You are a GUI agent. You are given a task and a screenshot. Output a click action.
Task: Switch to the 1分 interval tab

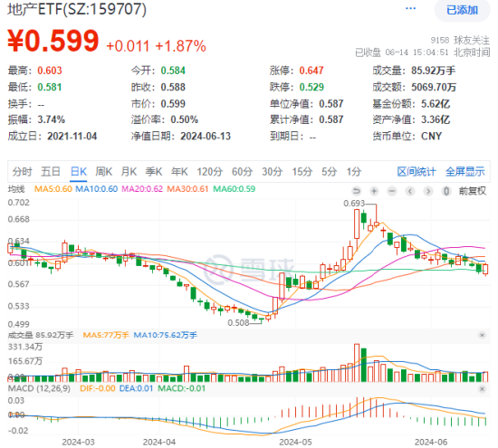pos(354,172)
